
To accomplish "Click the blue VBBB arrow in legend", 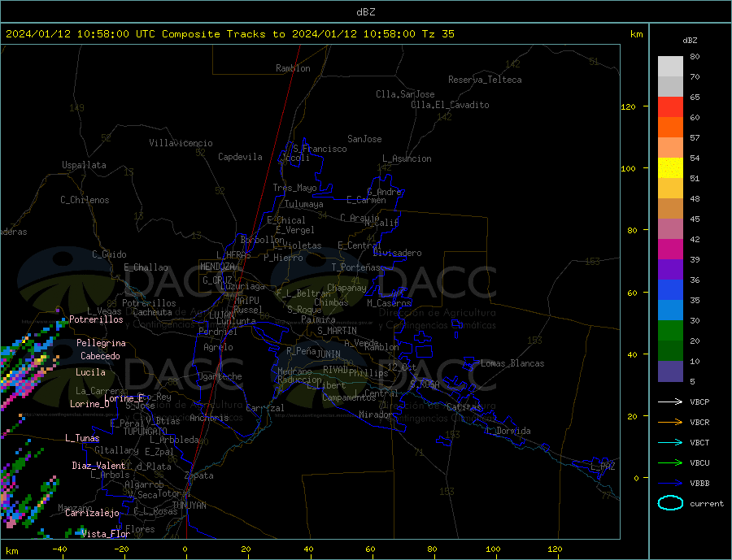I will point(670,483).
